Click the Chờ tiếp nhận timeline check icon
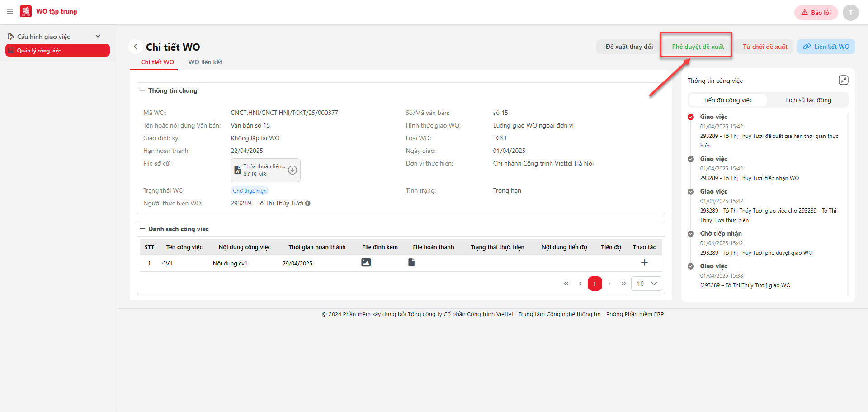868x412 pixels. (x=691, y=234)
